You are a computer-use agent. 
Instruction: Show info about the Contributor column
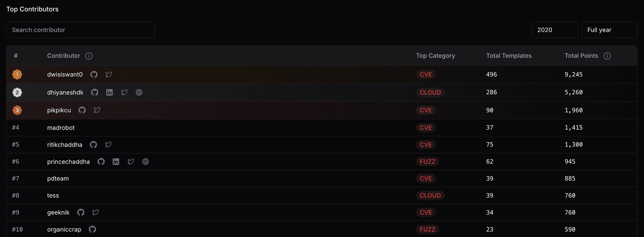(89, 56)
